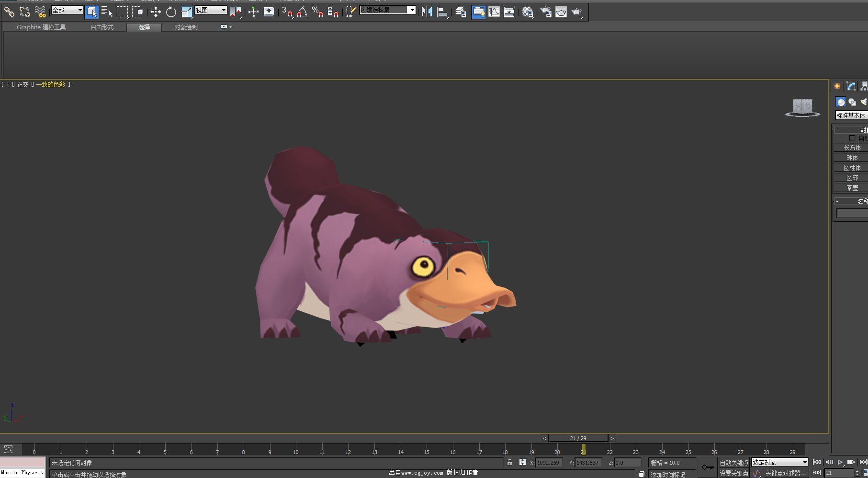This screenshot has width=868, height=478.
Task: Click the 长方体 box button
Action: coord(852,148)
